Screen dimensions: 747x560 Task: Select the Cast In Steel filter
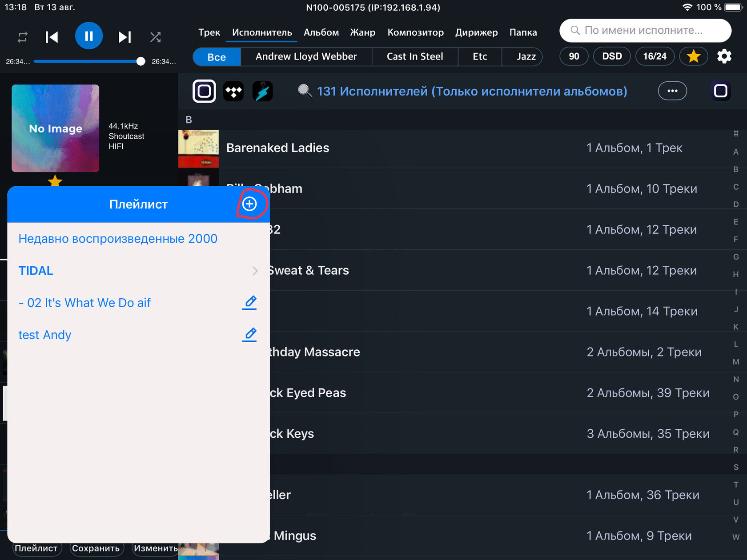414,57
